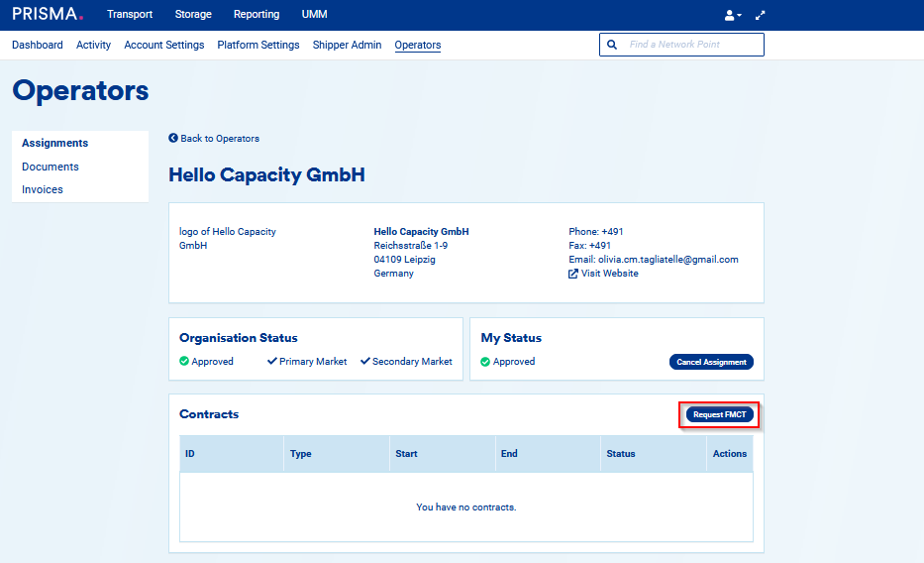Click the email olivia.cm.tagliatelle@gmail.com

[668, 260]
